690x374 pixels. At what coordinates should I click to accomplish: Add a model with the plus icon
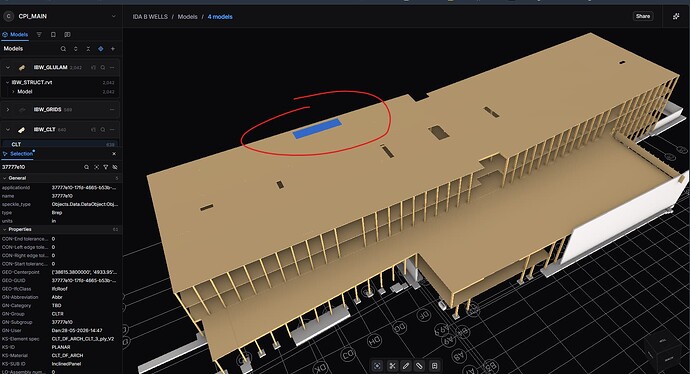pyautogui.click(x=113, y=49)
